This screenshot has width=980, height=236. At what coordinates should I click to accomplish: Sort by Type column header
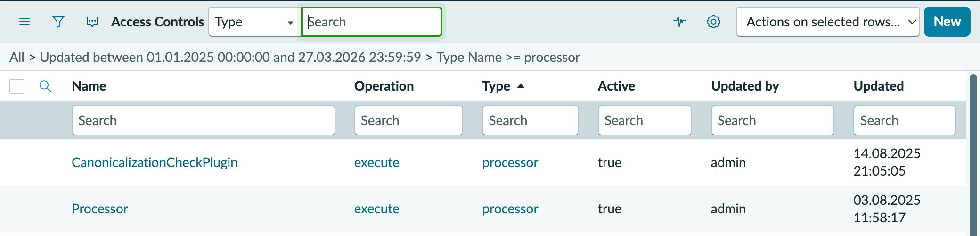pos(496,86)
